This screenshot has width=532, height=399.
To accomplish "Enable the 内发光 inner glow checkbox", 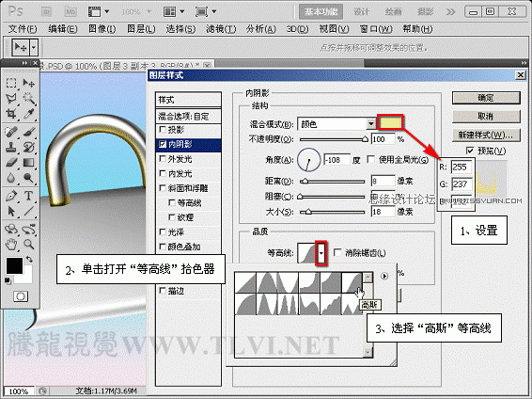I will click(x=163, y=173).
